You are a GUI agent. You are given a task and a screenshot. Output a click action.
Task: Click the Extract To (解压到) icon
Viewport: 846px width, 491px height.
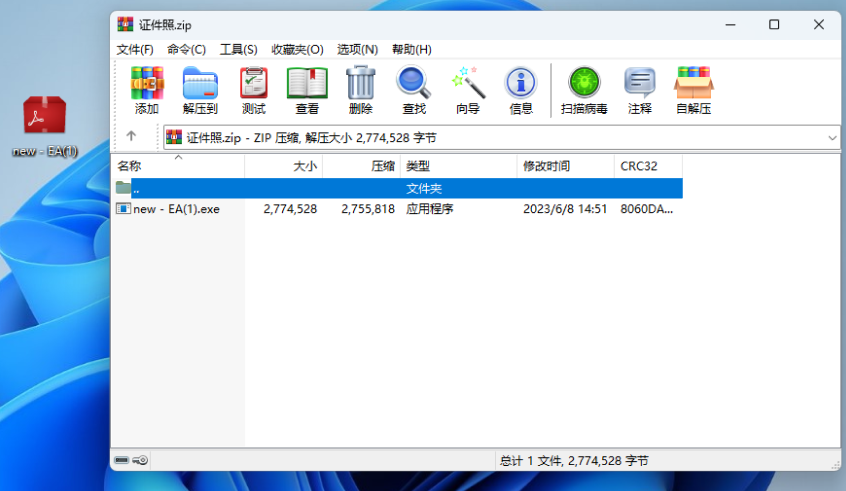coord(200,90)
